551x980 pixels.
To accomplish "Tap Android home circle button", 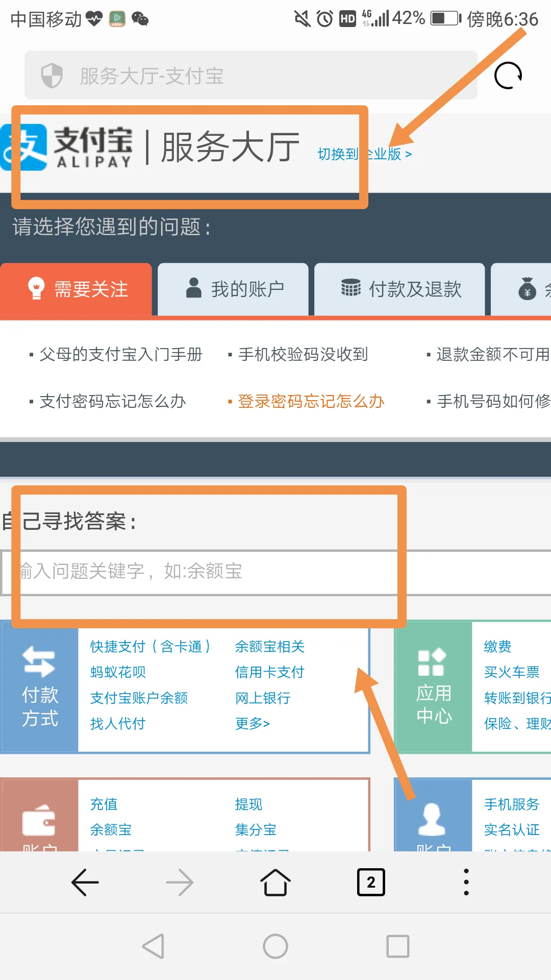I will click(275, 946).
